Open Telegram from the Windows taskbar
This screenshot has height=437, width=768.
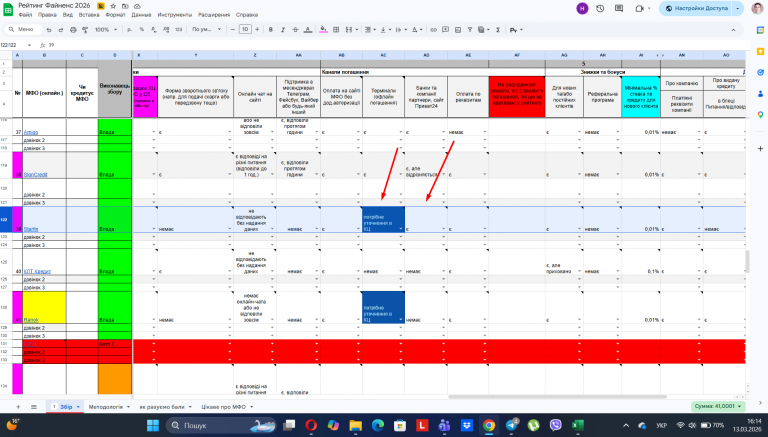point(513,426)
